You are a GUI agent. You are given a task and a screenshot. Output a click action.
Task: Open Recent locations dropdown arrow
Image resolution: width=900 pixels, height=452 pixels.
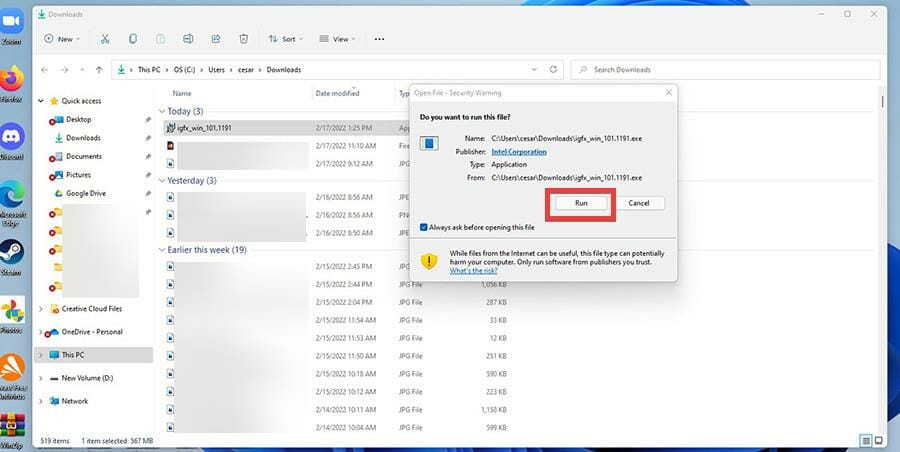click(x=82, y=70)
